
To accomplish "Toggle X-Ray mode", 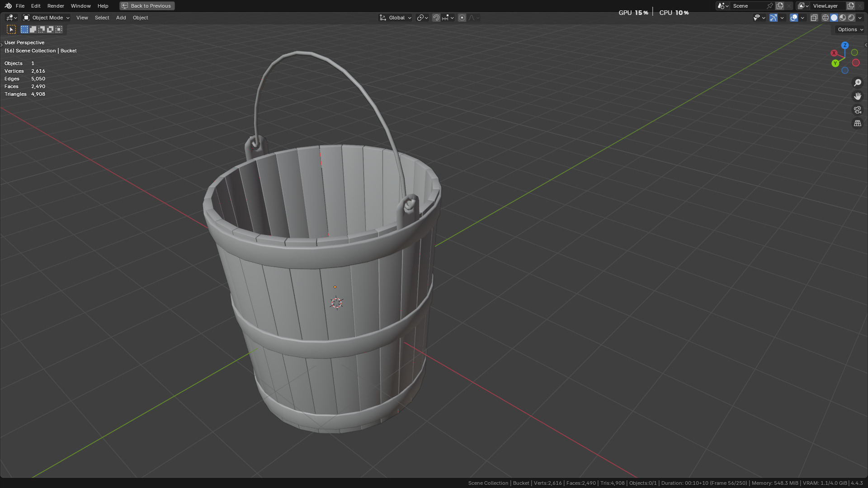I will [x=814, y=18].
